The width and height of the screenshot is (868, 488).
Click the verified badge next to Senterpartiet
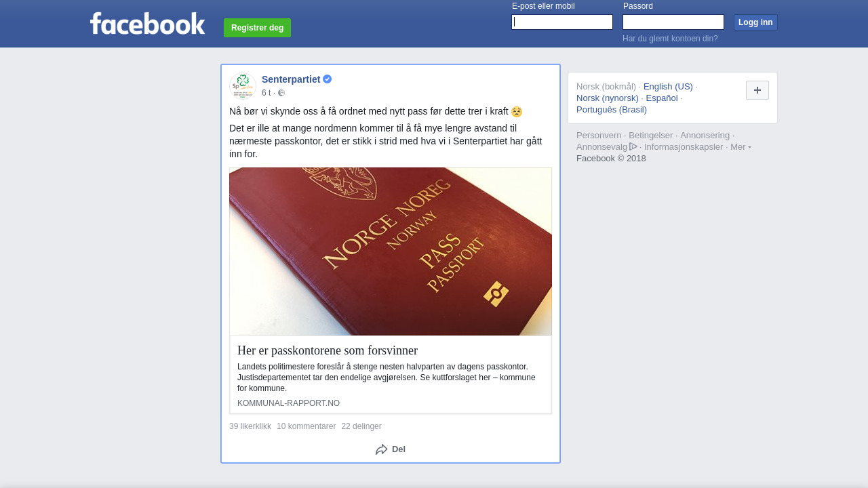click(328, 79)
